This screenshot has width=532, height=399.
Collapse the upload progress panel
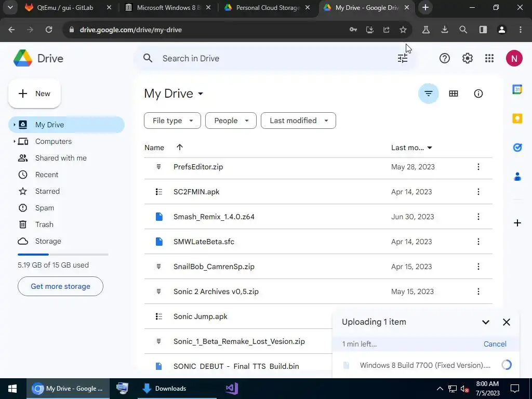click(x=486, y=322)
